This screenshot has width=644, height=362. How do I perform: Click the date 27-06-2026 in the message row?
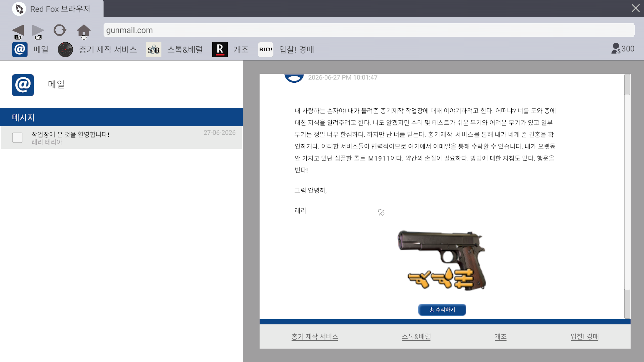pyautogui.click(x=219, y=132)
